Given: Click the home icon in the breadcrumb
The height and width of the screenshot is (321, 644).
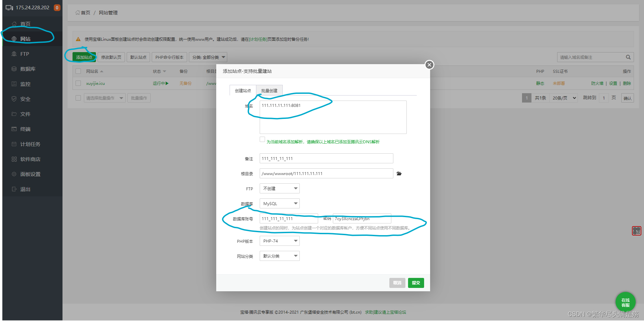Looking at the screenshot, I should coord(78,13).
